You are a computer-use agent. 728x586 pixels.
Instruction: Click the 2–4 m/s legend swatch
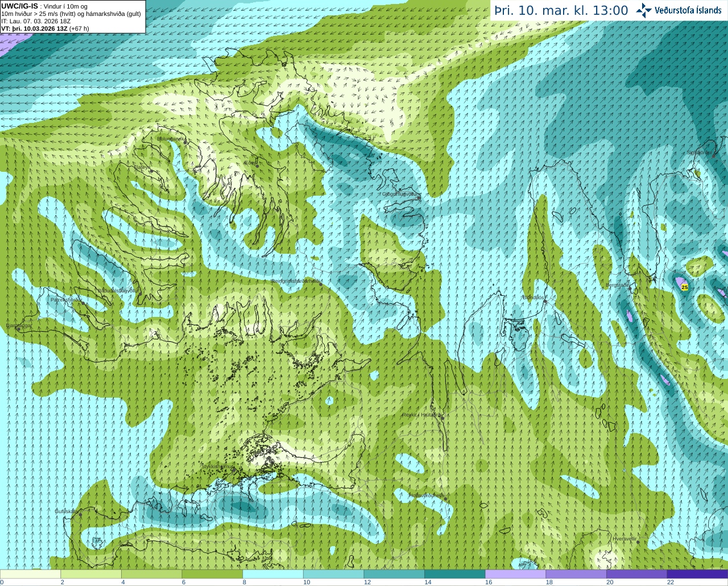point(91,573)
